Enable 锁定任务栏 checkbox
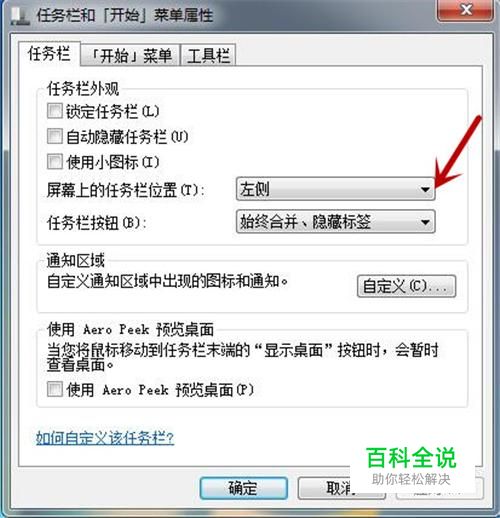This screenshot has width=500, height=518. click(x=55, y=111)
